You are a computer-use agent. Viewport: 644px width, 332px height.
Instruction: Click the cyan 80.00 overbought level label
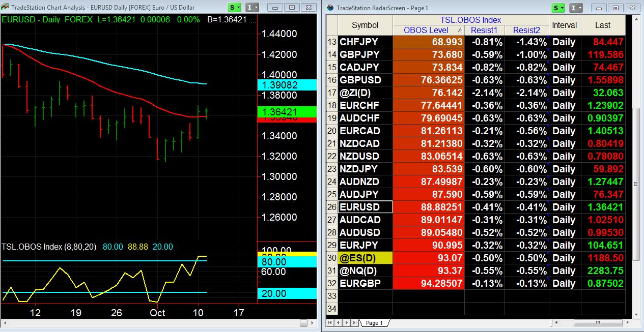point(288,262)
